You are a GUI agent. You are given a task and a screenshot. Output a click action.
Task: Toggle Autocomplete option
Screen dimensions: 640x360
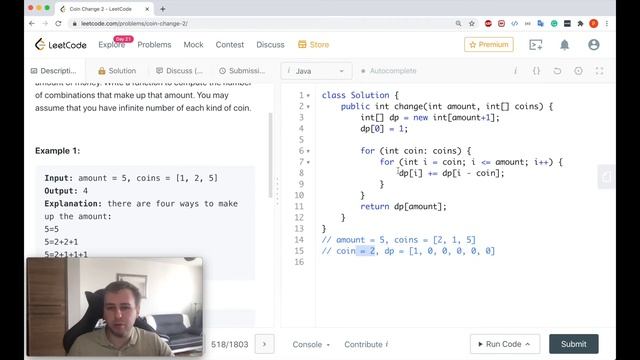(388, 71)
